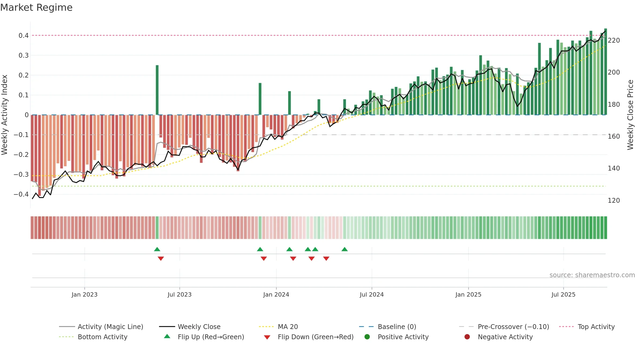Click the Positive Activity green circle icon

[367, 337]
